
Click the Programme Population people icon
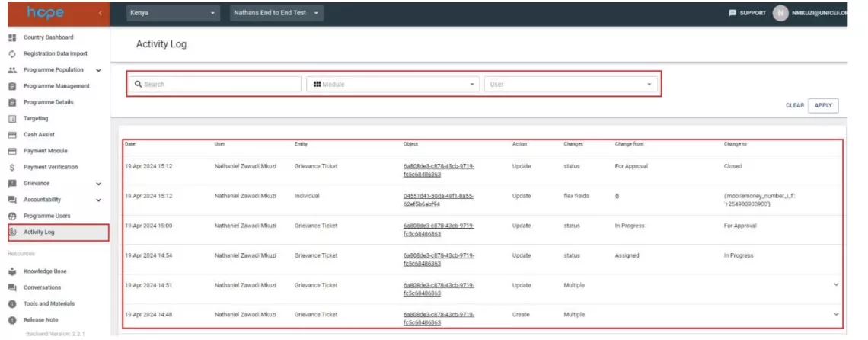pyautogui.click(x=12, y=70)
